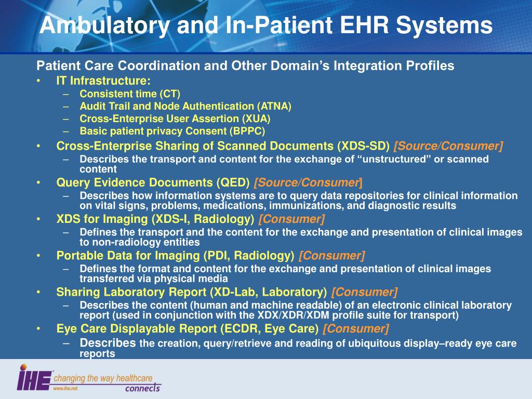532x399 pixels.
Task: Click the [Consumer] tag after XD-Lab, Laboratory
Action: click(x=364, y=292)
